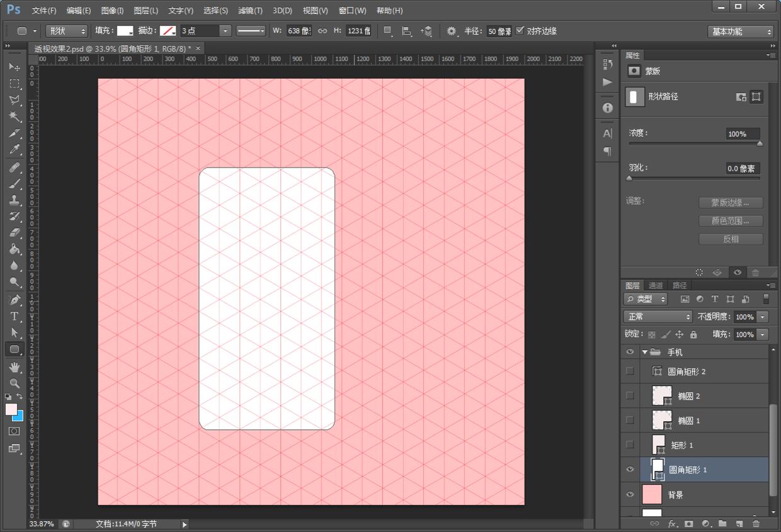
Task: Select the Eyedropper tool
Action: click(x=14, y=150)
